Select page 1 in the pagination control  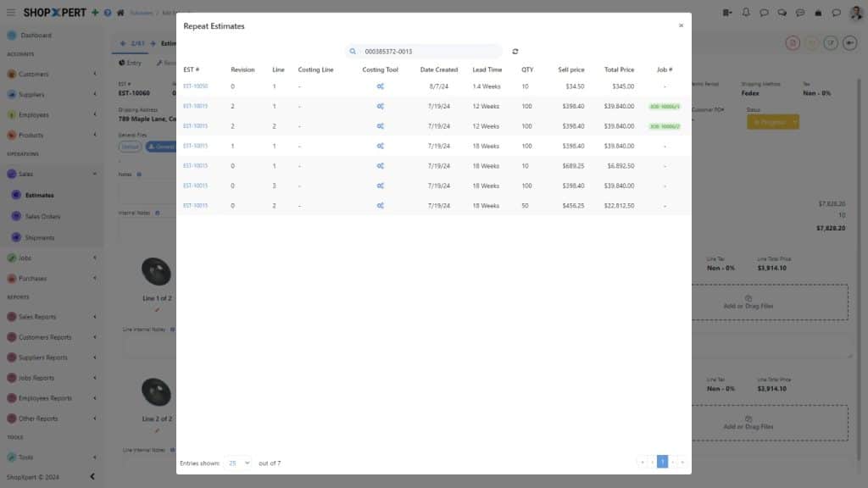click(663, 463)
